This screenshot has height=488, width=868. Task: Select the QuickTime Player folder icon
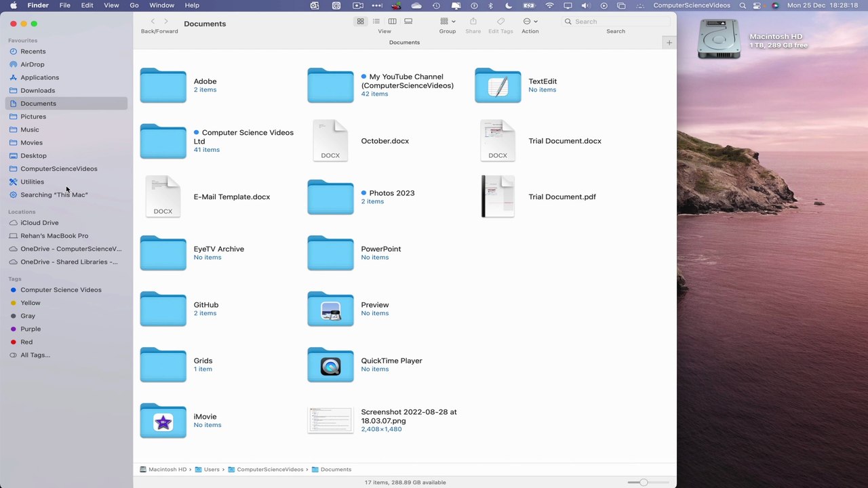pos(330,365)
